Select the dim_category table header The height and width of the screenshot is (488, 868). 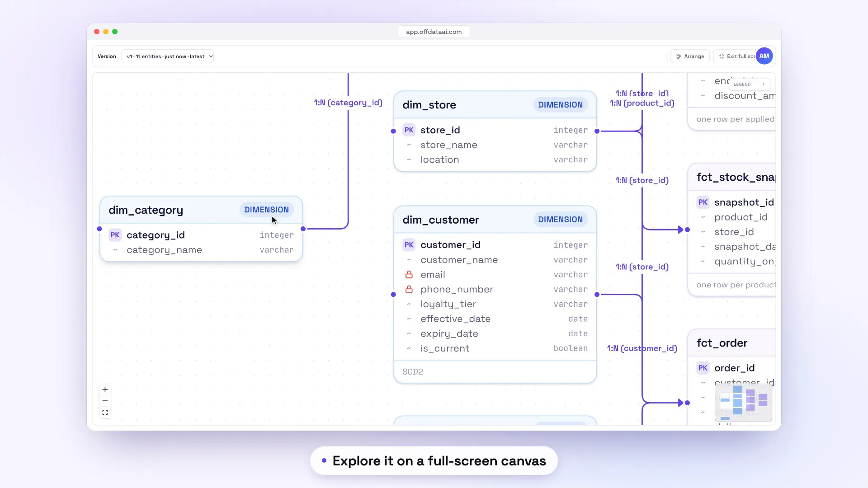201,210
